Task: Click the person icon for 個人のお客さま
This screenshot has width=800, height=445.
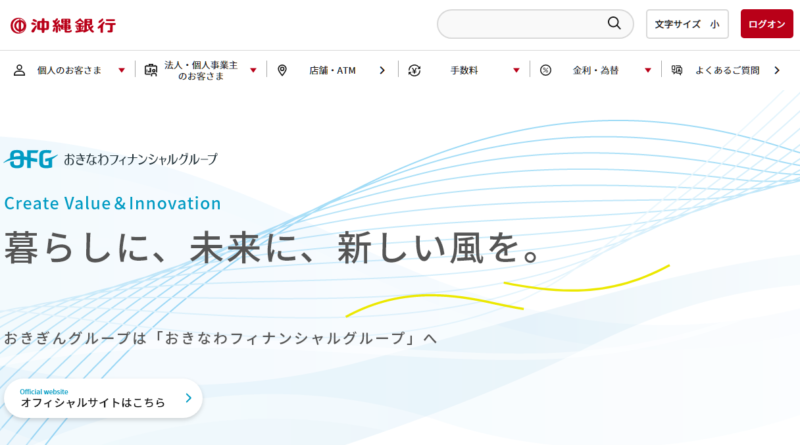Action: pyautogui.click(x=19, y=70)
